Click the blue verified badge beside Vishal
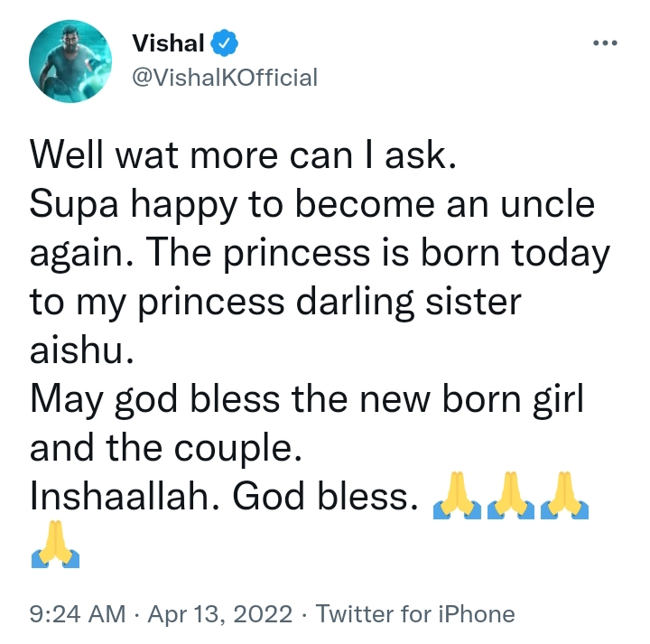This screenshot has width=650, height=644. click(x=224, y=43)
